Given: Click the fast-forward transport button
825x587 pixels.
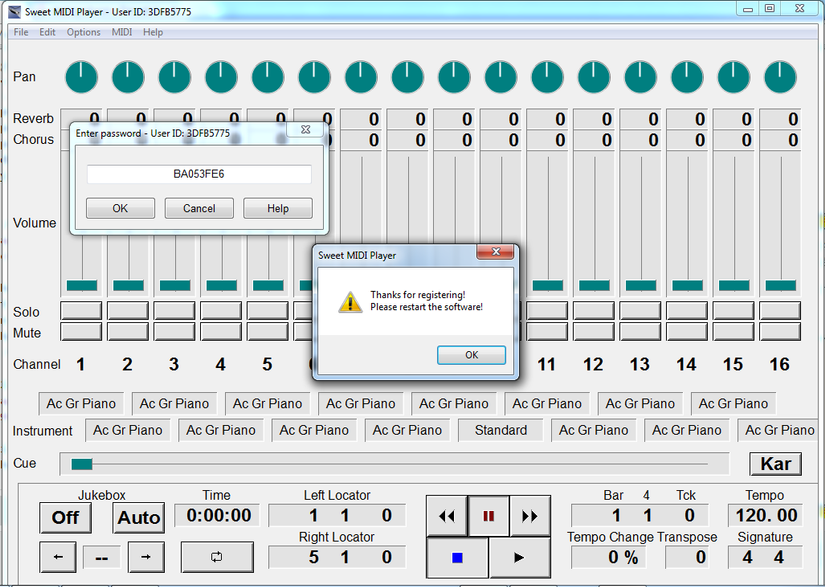Looking at the screenshot, I should coord(530,516).
